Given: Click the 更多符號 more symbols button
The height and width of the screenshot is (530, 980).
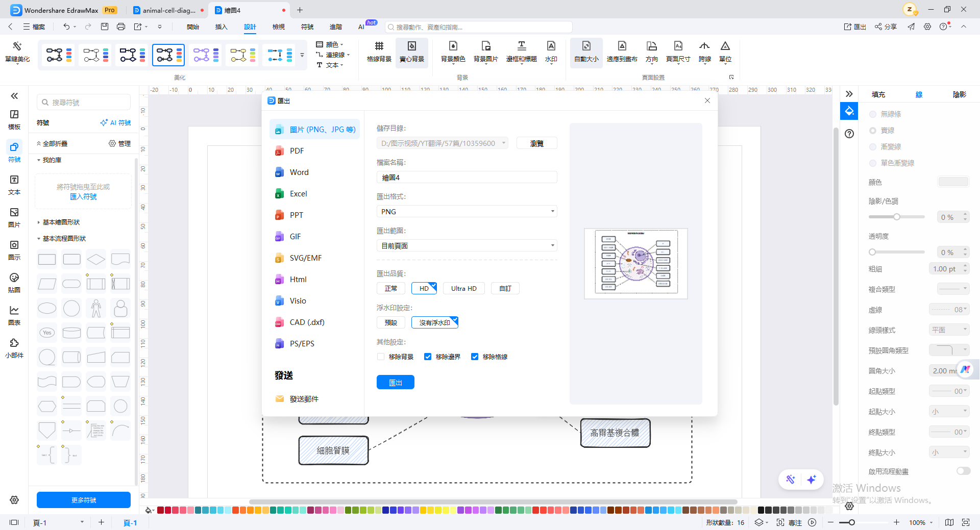Looking at the screenshot, I should click(84, 500).
